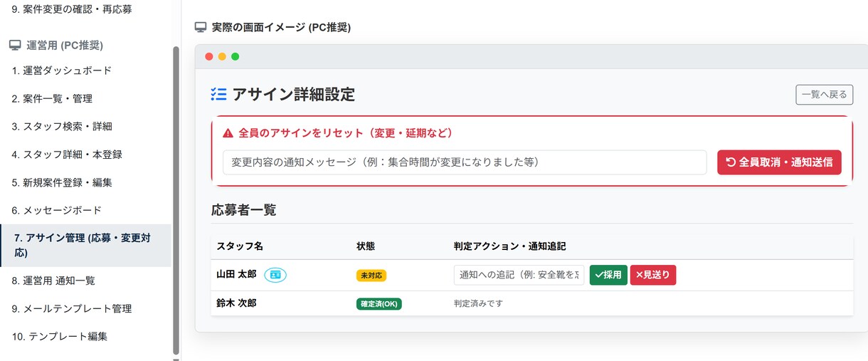Decline 山田 太郎 with the 見送り button
This screenshot has height=361, width=868.
(x=652, y=275)
